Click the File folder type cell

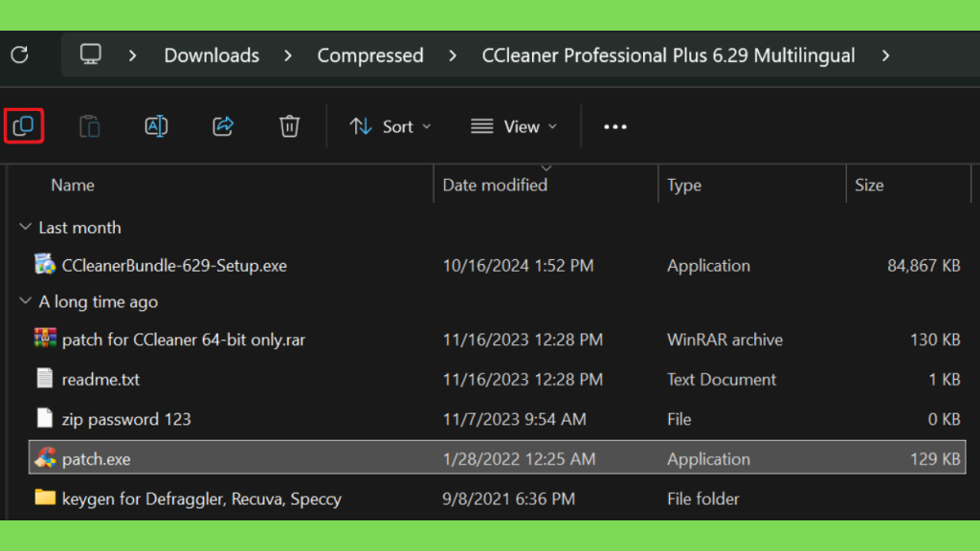pyautogui.click(x=703, y=499)
